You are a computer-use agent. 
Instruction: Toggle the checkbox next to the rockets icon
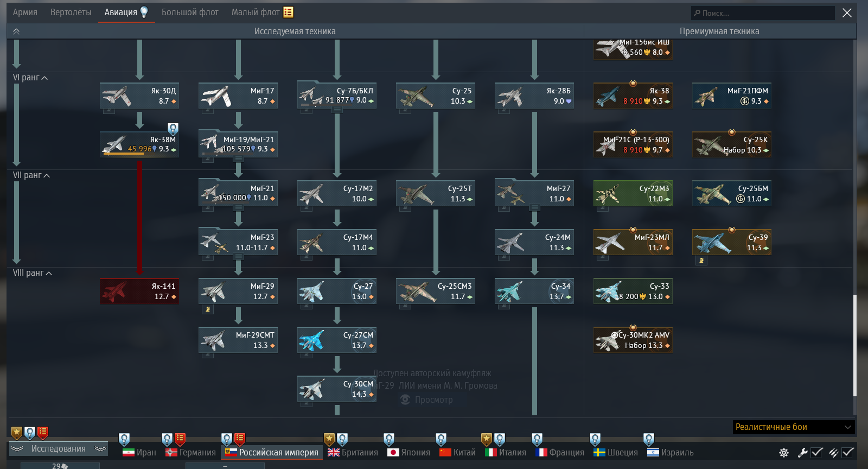[848, 452]
